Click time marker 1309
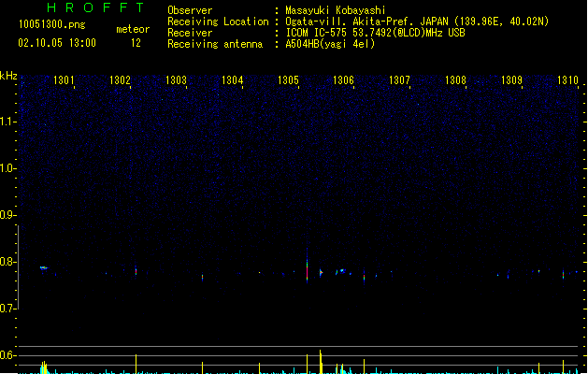Viewport: 588px width, 374px height. 511,80
